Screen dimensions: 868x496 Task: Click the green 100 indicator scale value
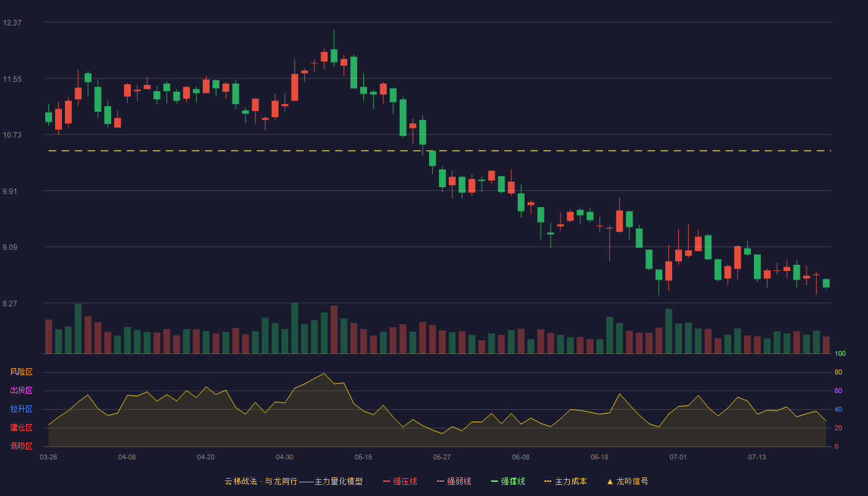[840, 354]
